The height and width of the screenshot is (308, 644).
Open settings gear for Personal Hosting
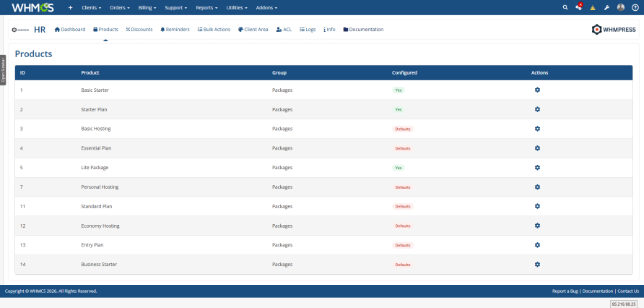(x=537, y=187)
